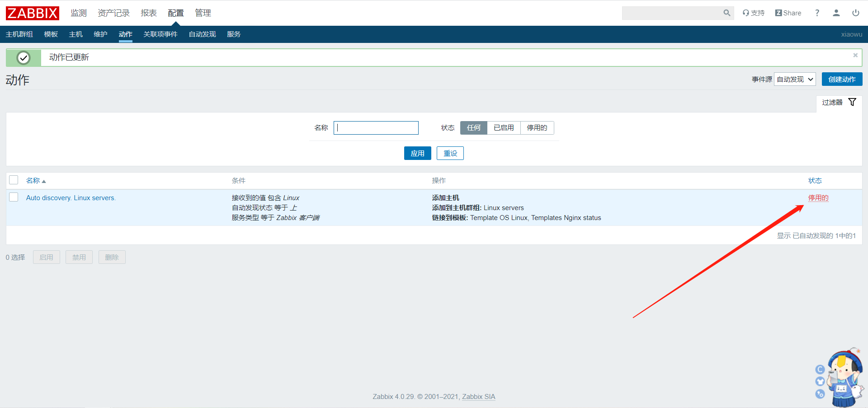868x408 pixels.
Task: Click the power logout icon
Action: pos(855,13)
